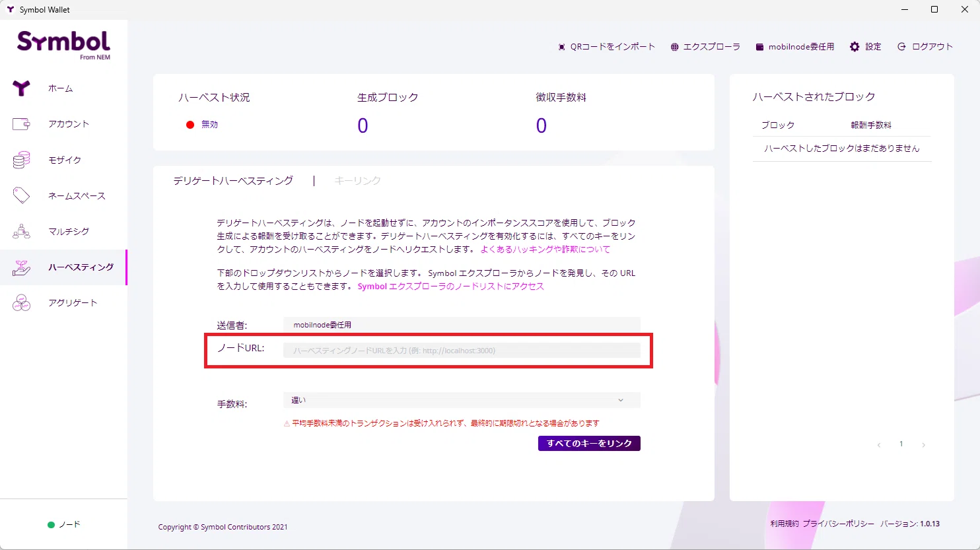Click the logout arrow icon
This screenshot has height=550, width=980.
pos(901,47)
